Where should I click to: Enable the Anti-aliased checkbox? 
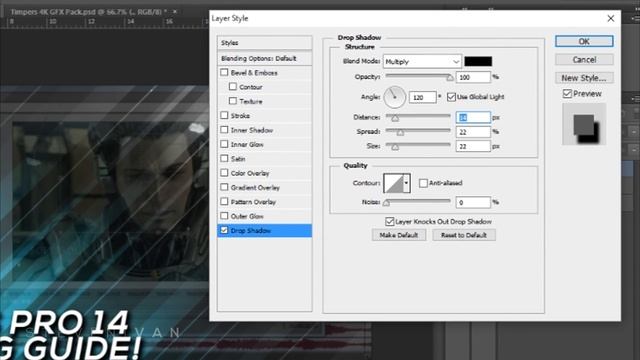pos(423,183)
